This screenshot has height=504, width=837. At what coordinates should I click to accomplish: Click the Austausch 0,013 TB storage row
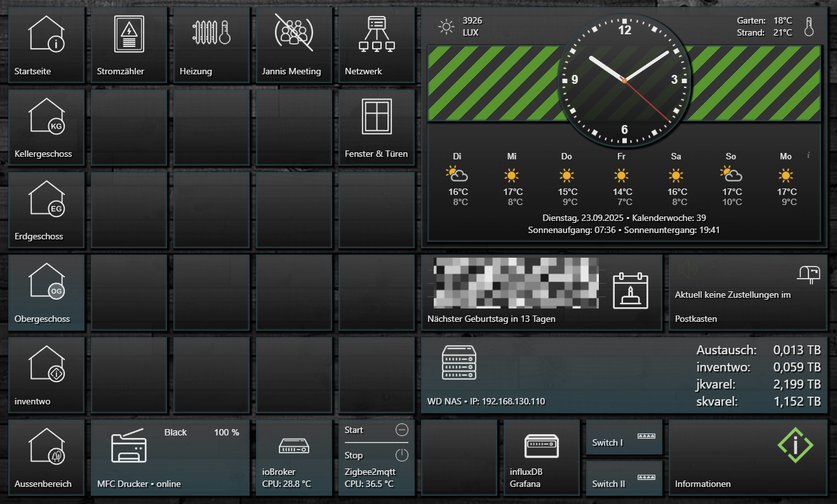[759, 350]
